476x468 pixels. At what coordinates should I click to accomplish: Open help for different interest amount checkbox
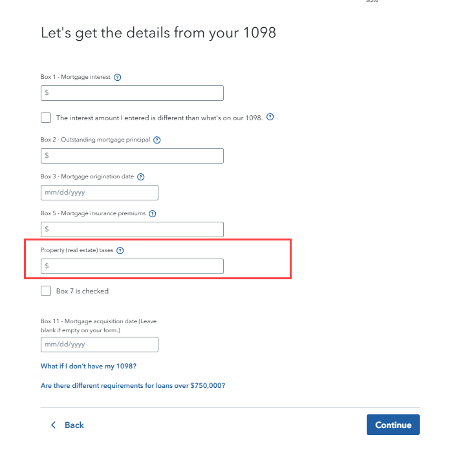tap(270, 118)
